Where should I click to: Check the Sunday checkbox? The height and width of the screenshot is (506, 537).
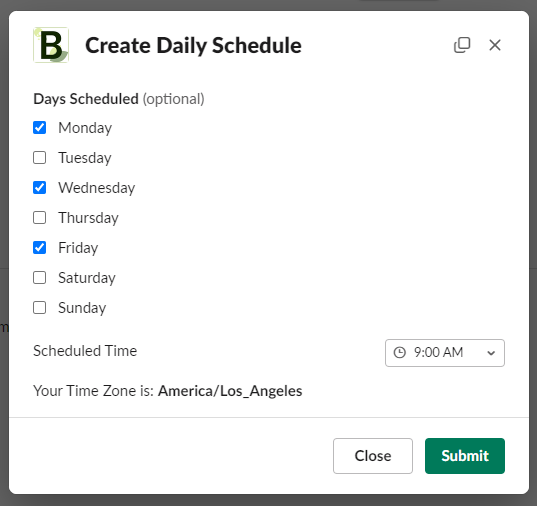(x=39, y=308)
